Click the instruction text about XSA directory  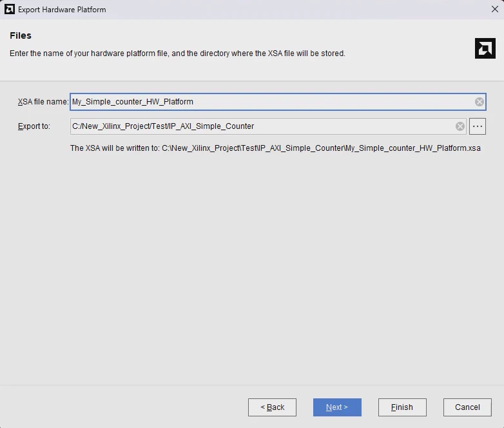(177, 53)
